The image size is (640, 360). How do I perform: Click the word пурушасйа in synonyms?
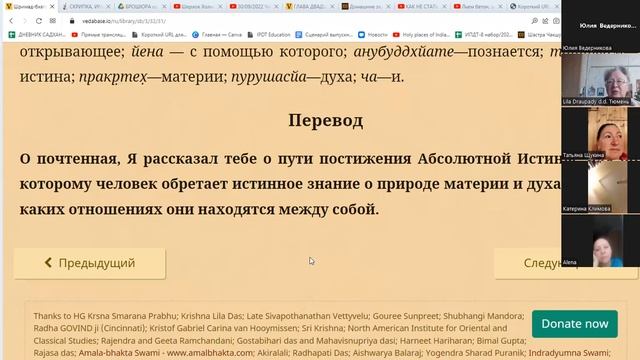coord(269,77)
